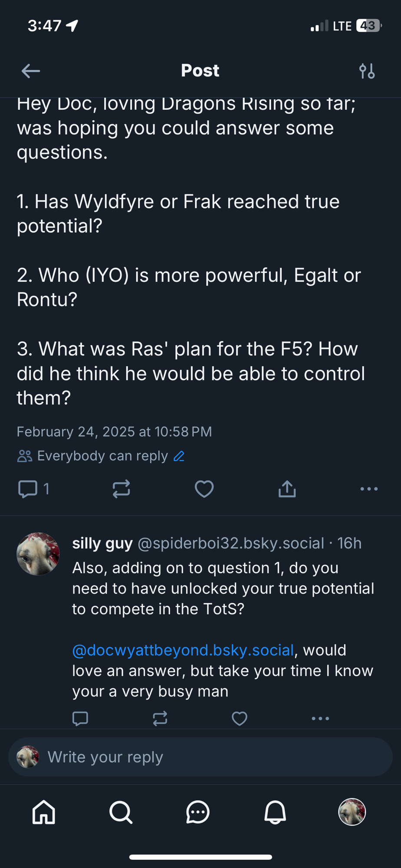Edit who can reply settings

point(179,456)
